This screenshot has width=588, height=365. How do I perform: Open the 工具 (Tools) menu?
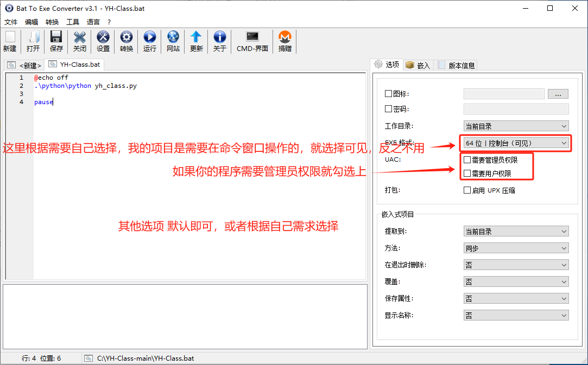[x=73, y=22]
